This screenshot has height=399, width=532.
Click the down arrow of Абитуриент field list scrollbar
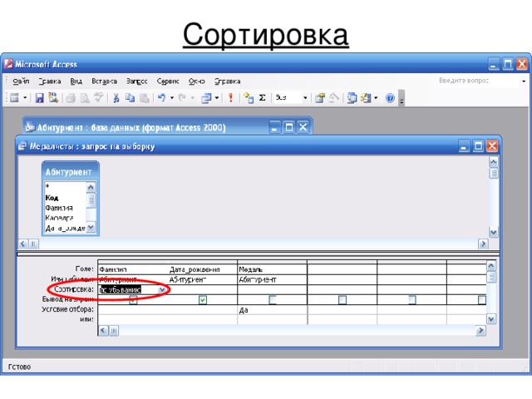coord(91,227)
